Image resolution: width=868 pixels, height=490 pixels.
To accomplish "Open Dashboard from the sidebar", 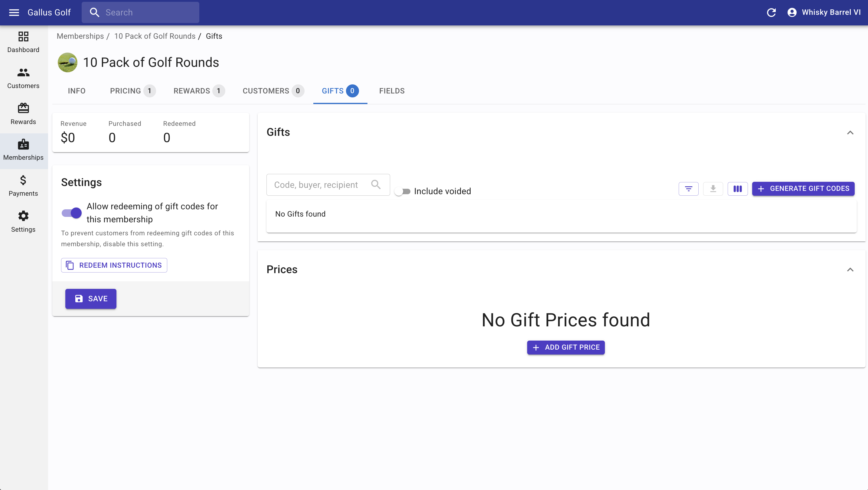I will click(23, 42).
